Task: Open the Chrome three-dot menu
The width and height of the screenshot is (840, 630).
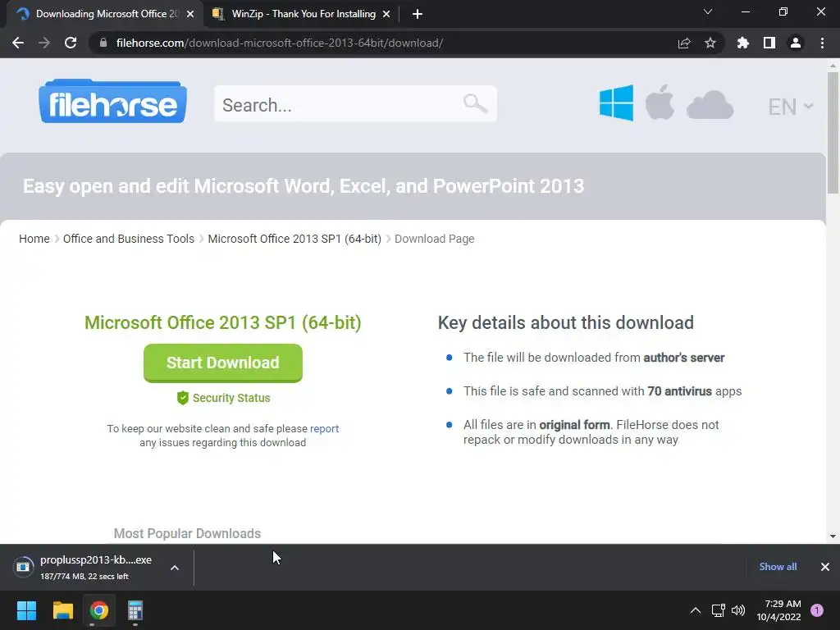Action: [x=822, y=43]
